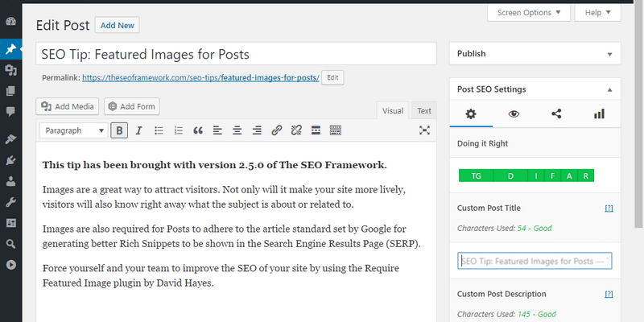This screenshot has height=322, width=644.
Task: Click the remove link icon
Action: 295,130
